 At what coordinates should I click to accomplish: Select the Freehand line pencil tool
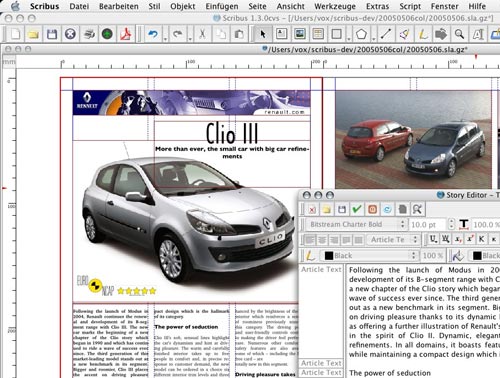tap(423, 34)
